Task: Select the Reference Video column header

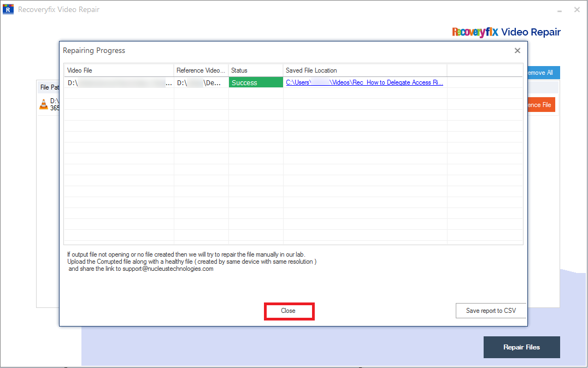Action: [201, 70]
